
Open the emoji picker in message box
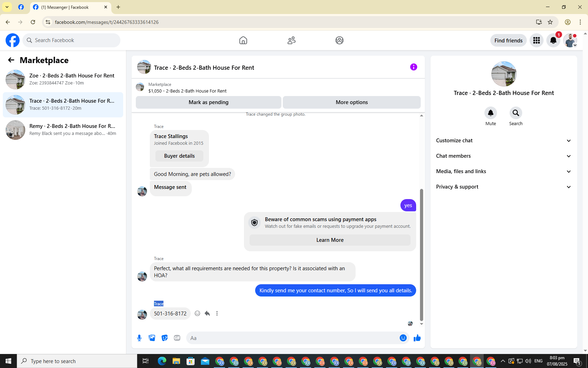(x=403, y=338)
